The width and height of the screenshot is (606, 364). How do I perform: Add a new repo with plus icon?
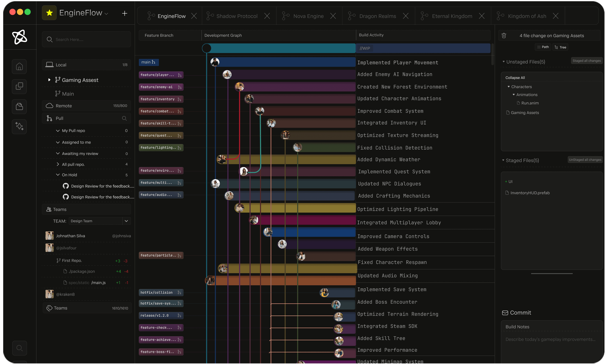tap(125, 13)
